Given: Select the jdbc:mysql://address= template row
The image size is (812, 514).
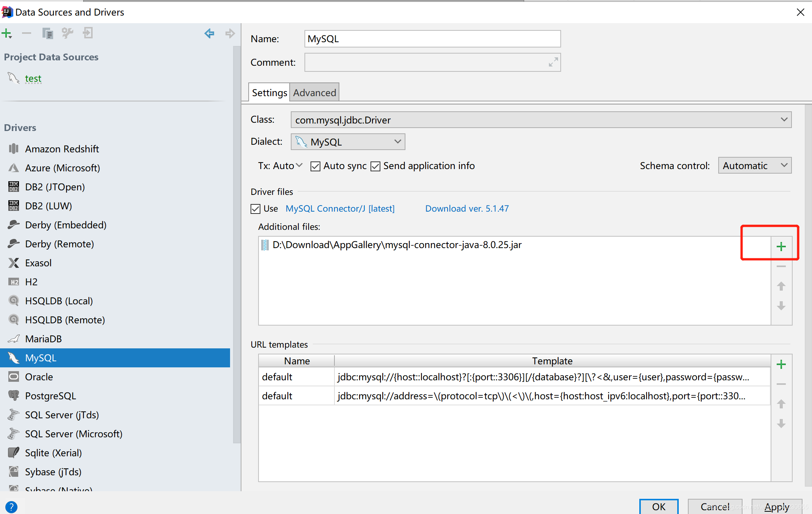Looking at the screenshot, I should (514, 396).
